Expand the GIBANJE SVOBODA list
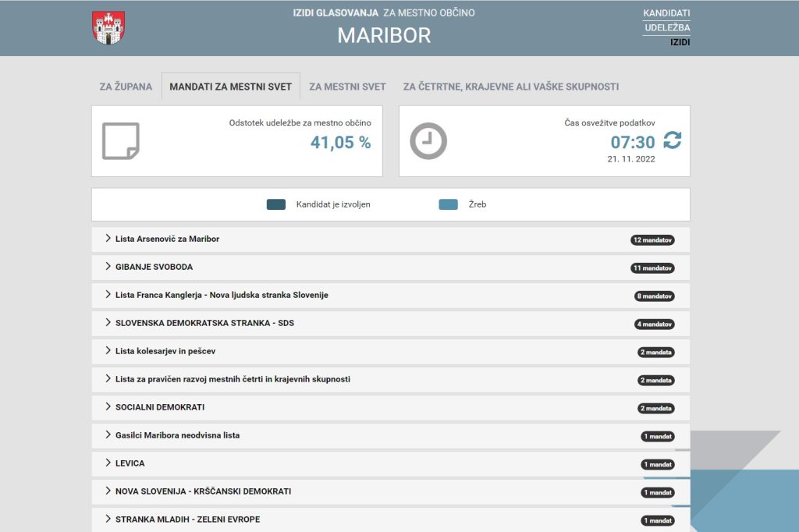Screen dimensions: 799x532 pos(154,267)
